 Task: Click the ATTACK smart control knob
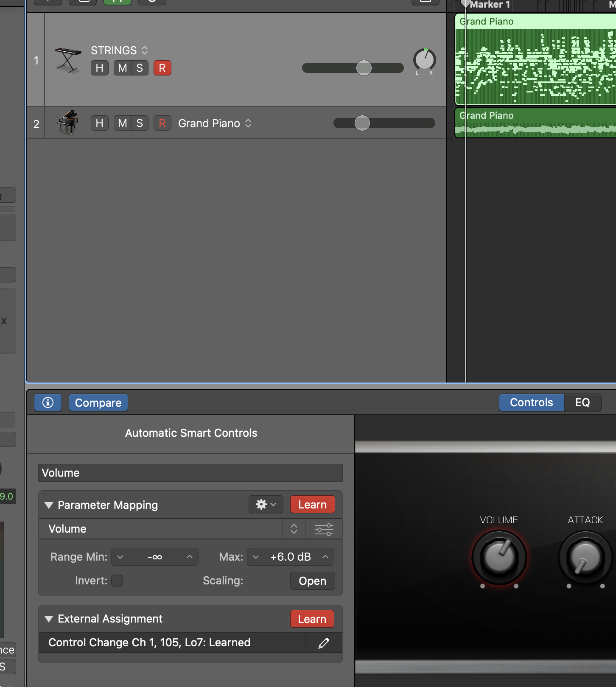tap(586, 557)
